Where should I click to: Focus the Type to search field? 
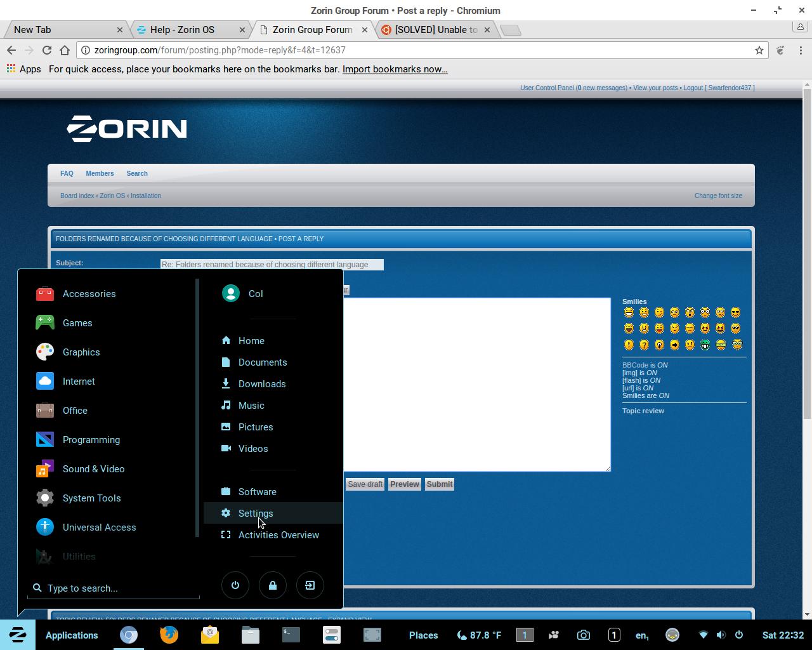pos(114,588)
